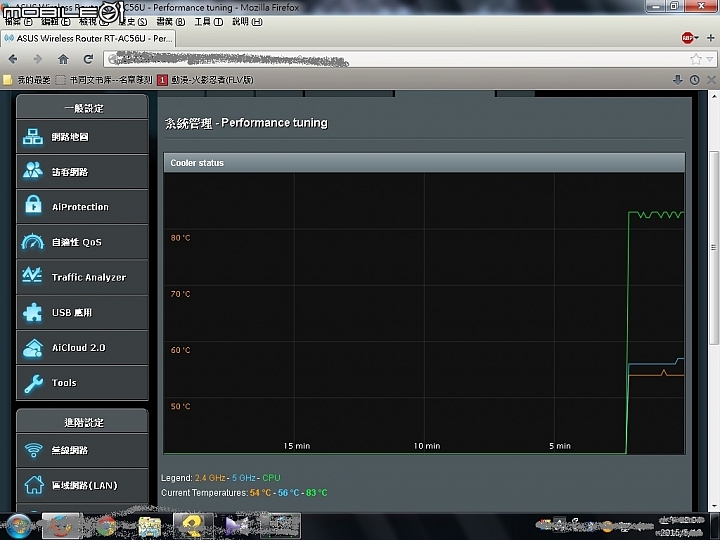Open the Tools wrench icon
720x540 pixels.
coord(33,383)
